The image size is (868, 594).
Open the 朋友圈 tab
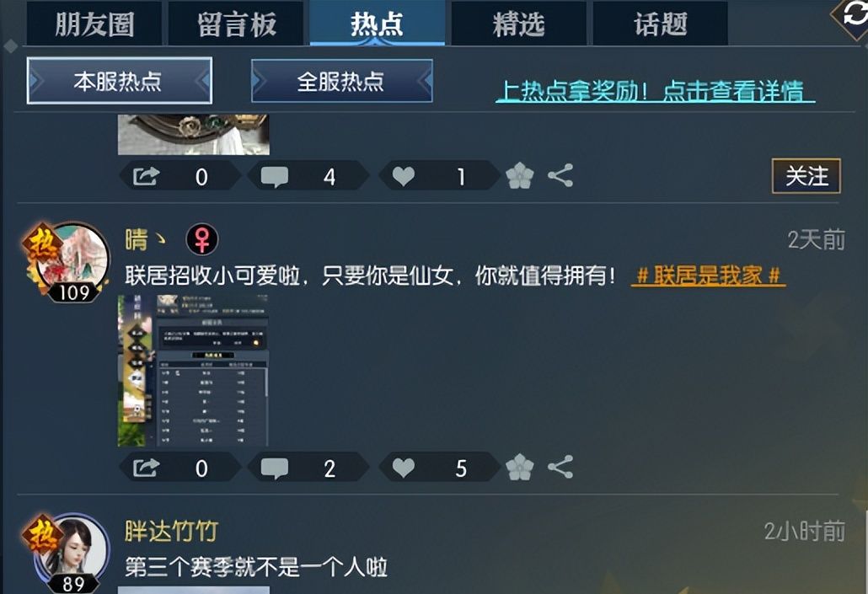pos(94,24)
